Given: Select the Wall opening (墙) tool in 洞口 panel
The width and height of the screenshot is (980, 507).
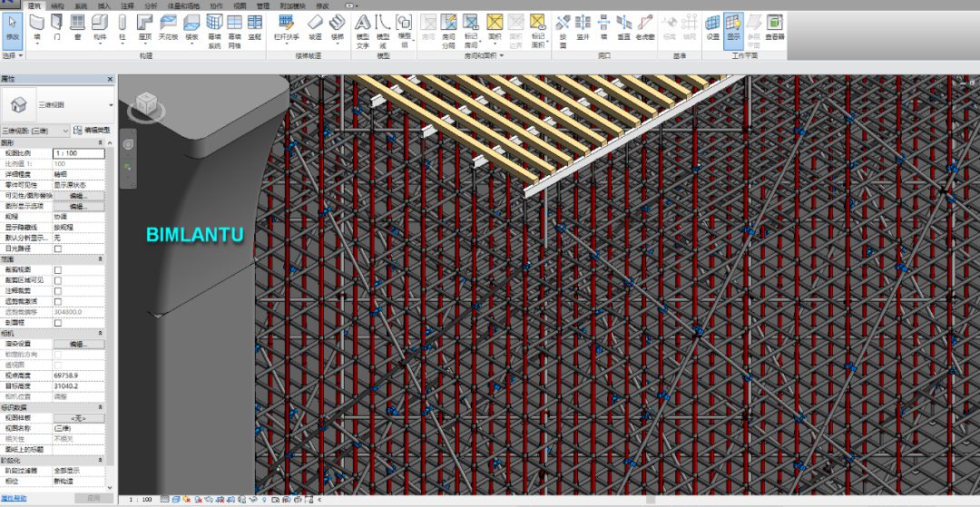Looking at the screenshot, I should (603, 29).
